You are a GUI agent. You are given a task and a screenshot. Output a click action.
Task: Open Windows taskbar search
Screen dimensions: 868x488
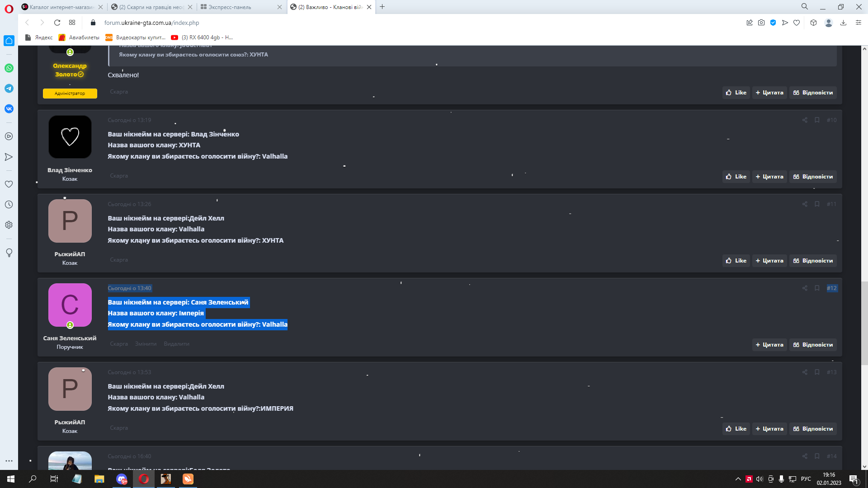point(33,479)
